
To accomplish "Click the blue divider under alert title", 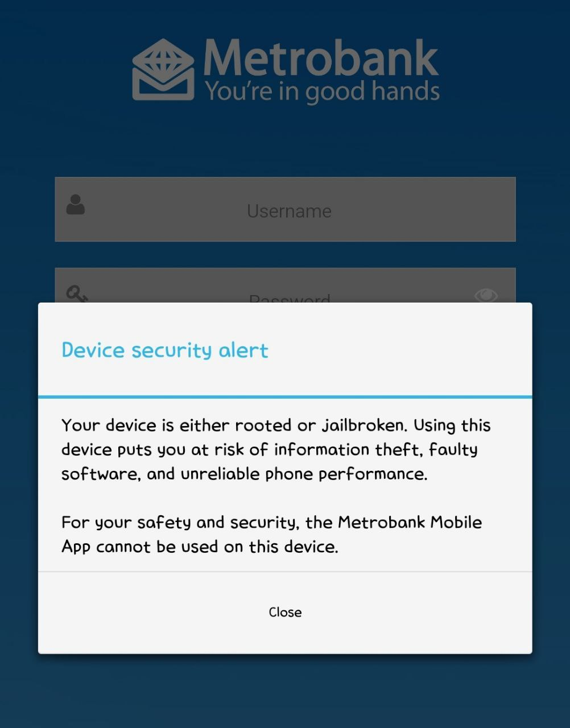I will 285,396.
